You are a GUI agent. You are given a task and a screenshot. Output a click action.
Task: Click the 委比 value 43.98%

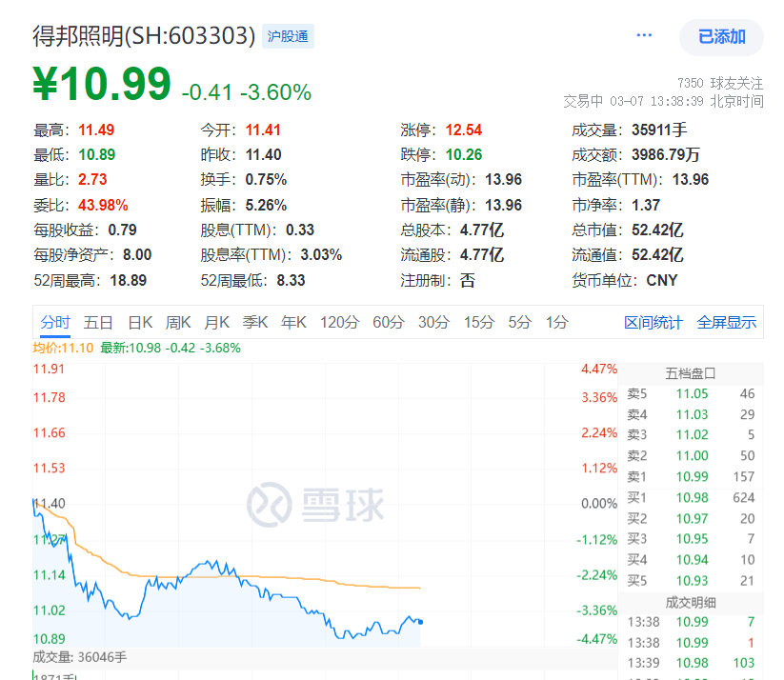103,205
